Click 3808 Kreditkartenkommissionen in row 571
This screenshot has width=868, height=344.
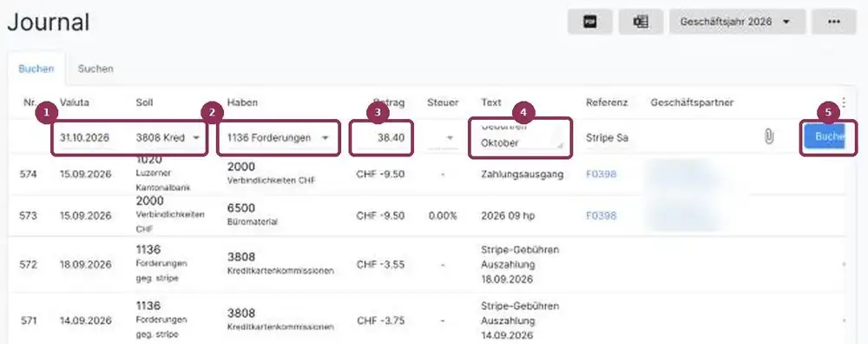[280, 320]
